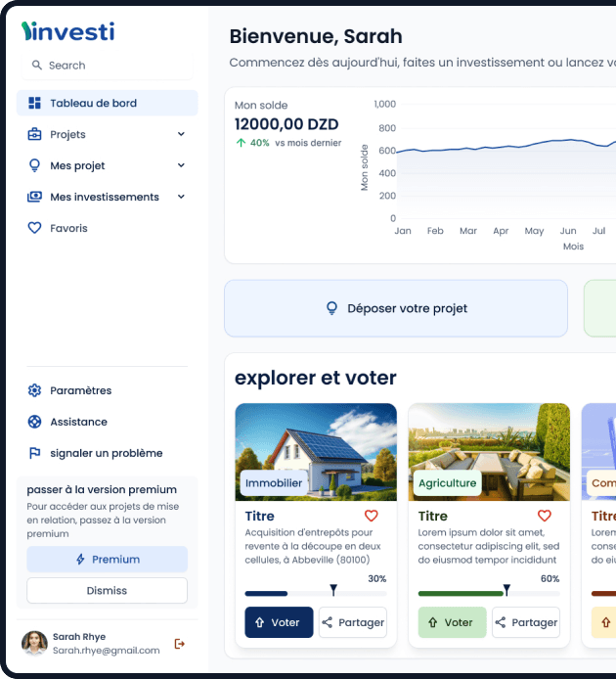Click the Favoris heart icon in sidebar
Screen dimensions: 616x679
click(35, 228)
